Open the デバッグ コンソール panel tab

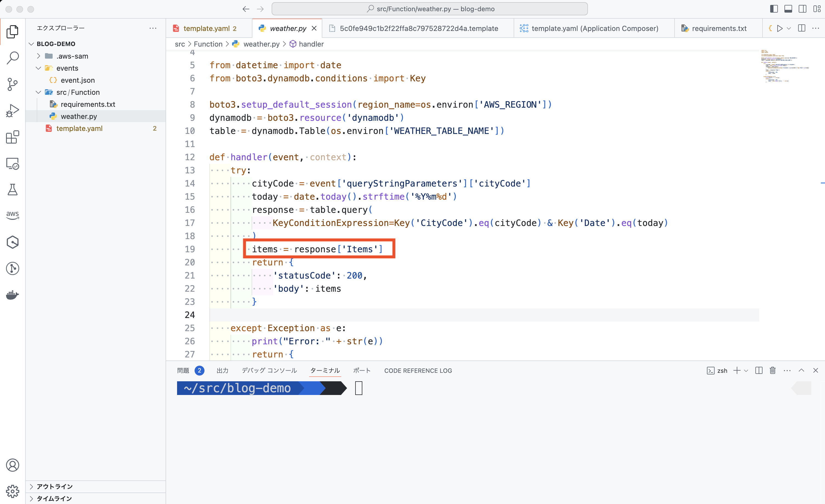click(x=269, y=371)
